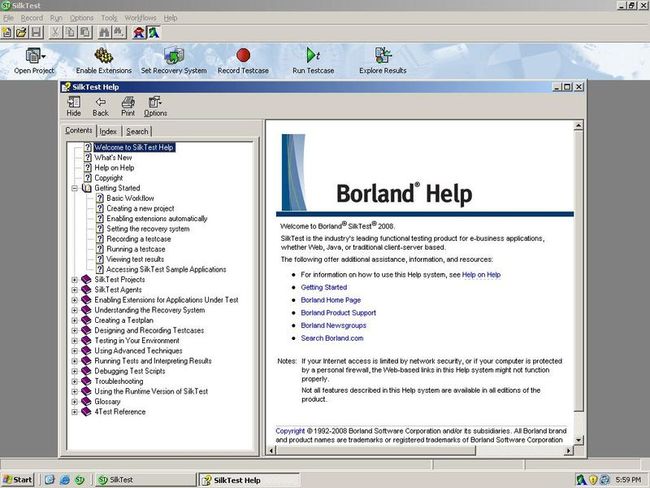Click the security shield tray icon
650x488 pixels.
[593, 480]
